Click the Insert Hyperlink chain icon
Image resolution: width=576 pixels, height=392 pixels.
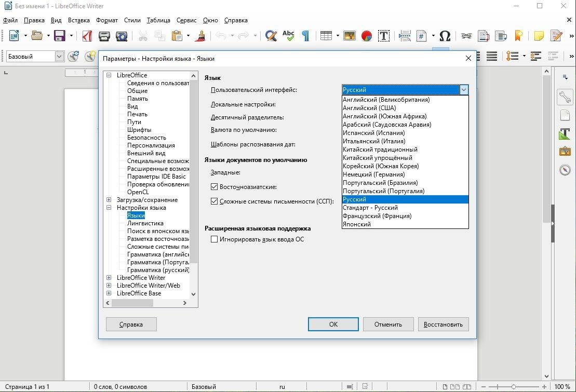(x=466, y=36)
